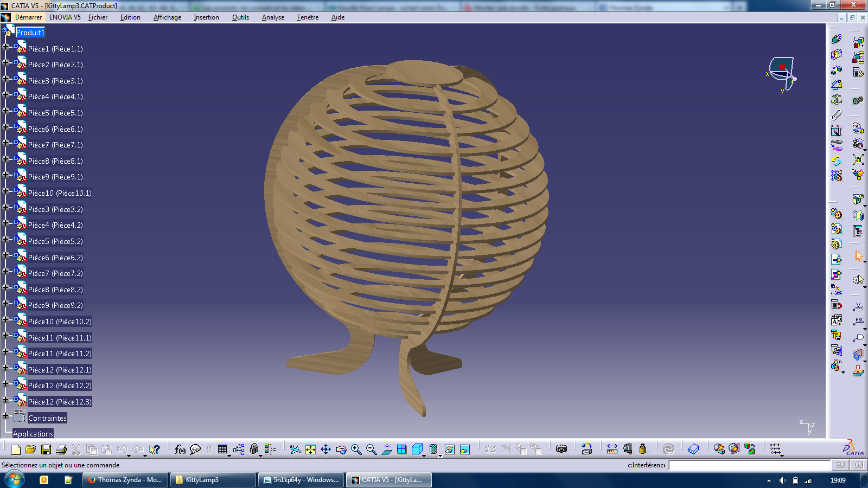This screenshot has width=868, height=488.
Task: Click the Fix Component anchor icon
Action: pos(837,100)
